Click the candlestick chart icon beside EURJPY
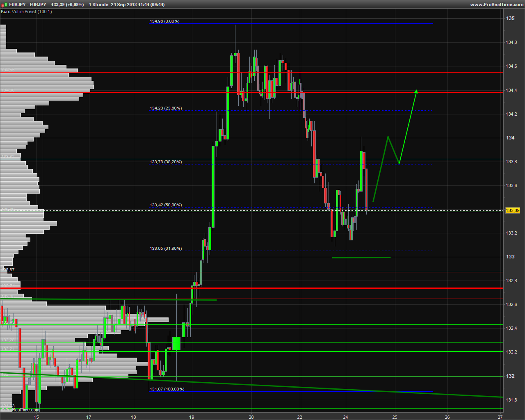The width and height of the screenshot is (525, 420). pyautogui.click(x=5, y=5)
